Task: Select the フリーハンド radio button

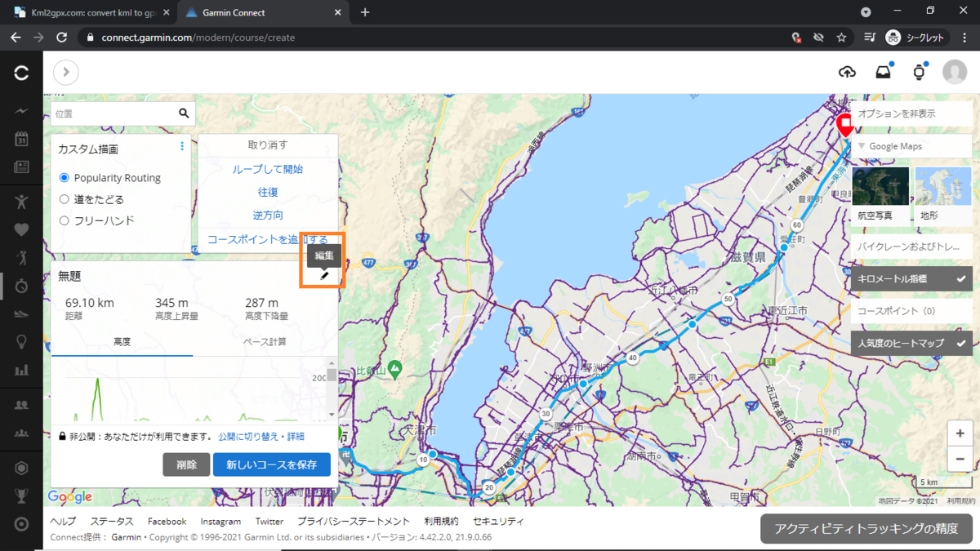Action: point(65,220)
